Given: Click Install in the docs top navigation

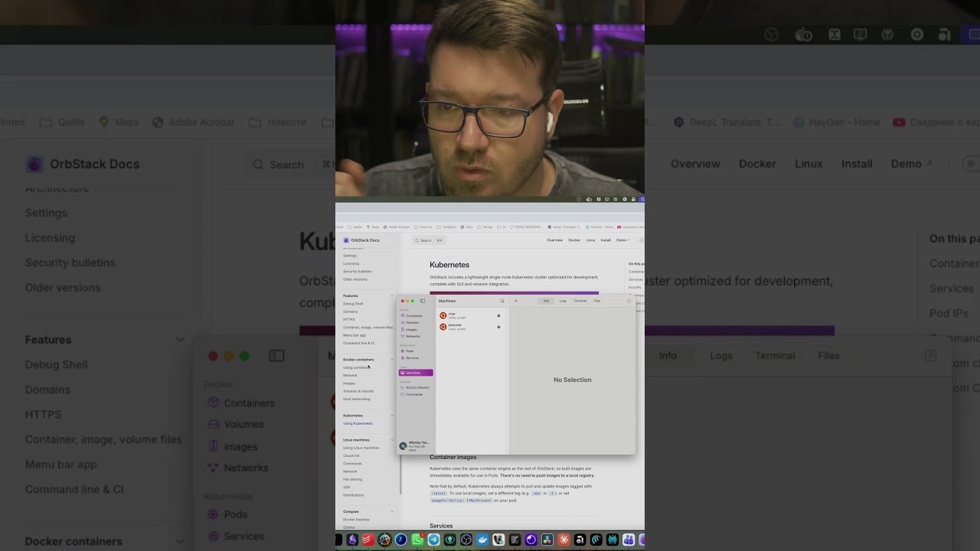Looking at the screenshot, I should [x=606, y=240].
